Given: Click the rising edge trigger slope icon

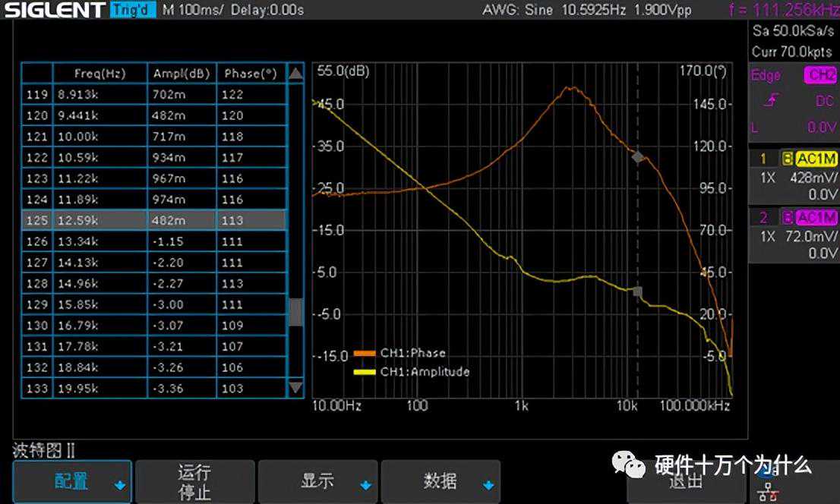Looking at the screenshot, I should (x=772, y=101).
